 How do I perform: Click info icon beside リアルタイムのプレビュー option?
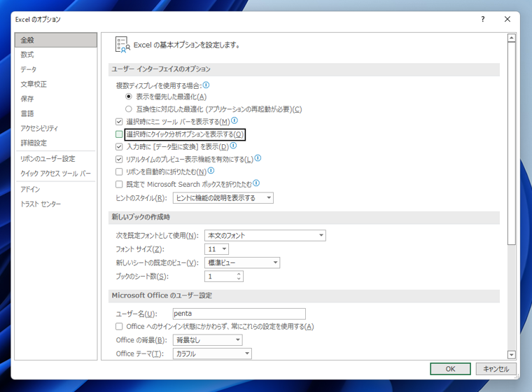[x=258, y=157]
